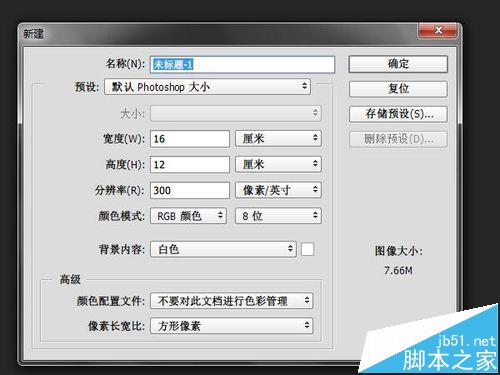Open the 像素/英寸 resolution unit dropdown
This screenshot has width=500, height=375.
click(278, 190)
